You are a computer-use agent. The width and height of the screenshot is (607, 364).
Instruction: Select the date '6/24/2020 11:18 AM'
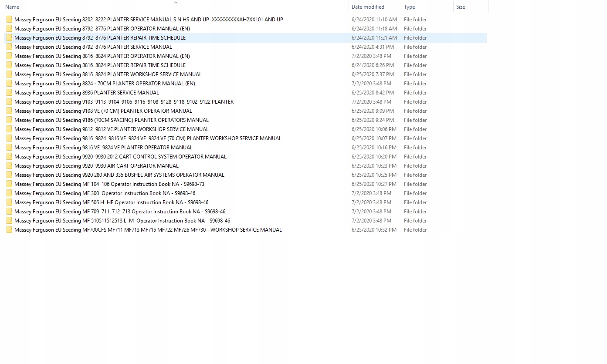[x=374, y=29]
